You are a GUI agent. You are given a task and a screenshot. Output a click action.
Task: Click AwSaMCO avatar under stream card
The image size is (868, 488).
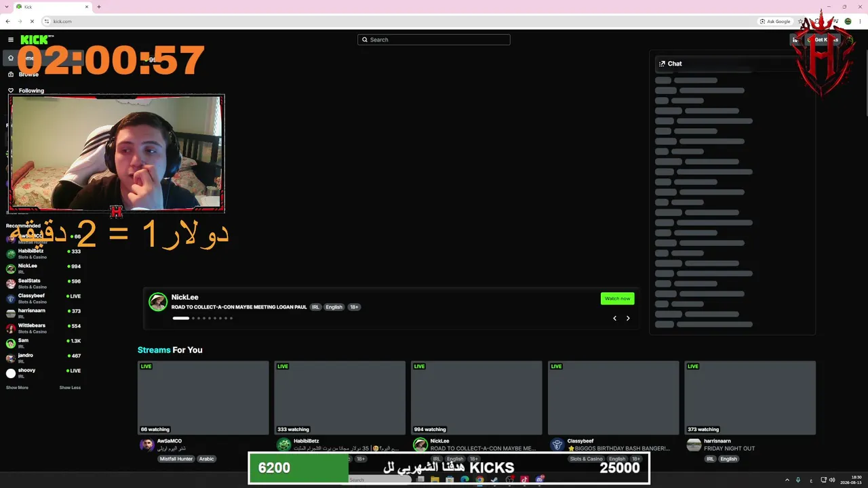click(x=146, y=445)
